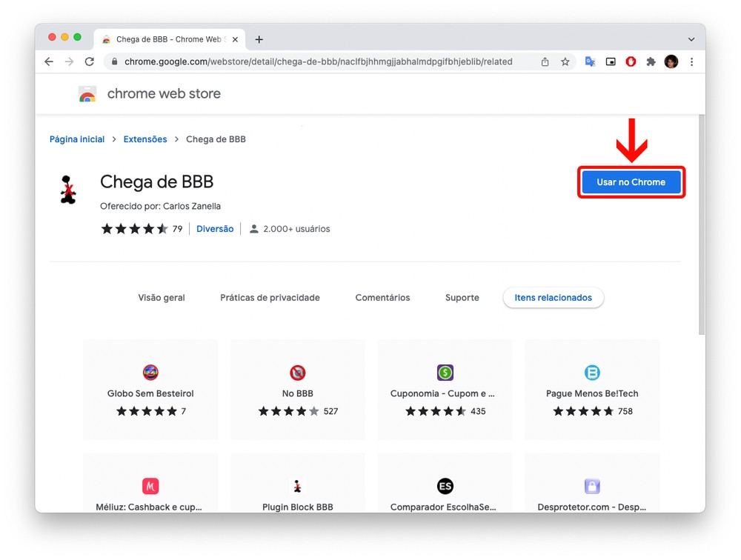Open the Diversão category link

[215, 230]
